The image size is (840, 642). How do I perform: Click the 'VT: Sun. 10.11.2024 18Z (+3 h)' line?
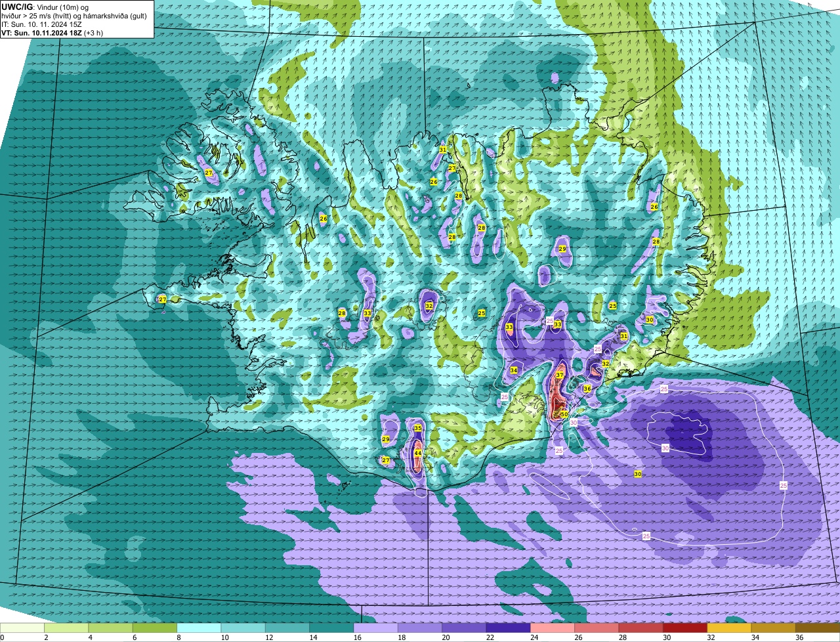52,33
